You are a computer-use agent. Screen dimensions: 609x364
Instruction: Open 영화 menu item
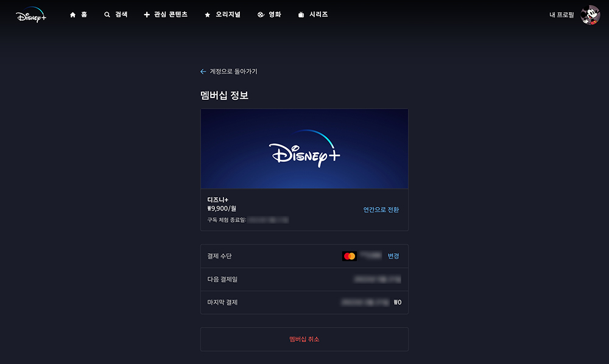click(x=275, y=15)
